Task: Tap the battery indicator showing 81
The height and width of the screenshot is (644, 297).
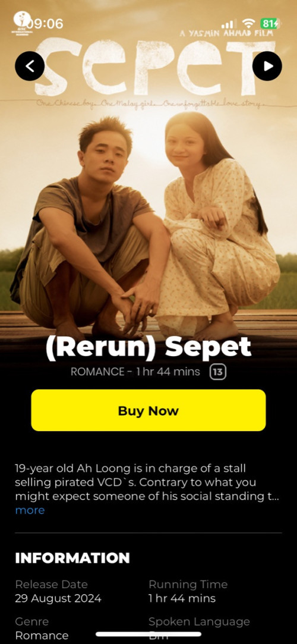Action: (x=270, y=23)
